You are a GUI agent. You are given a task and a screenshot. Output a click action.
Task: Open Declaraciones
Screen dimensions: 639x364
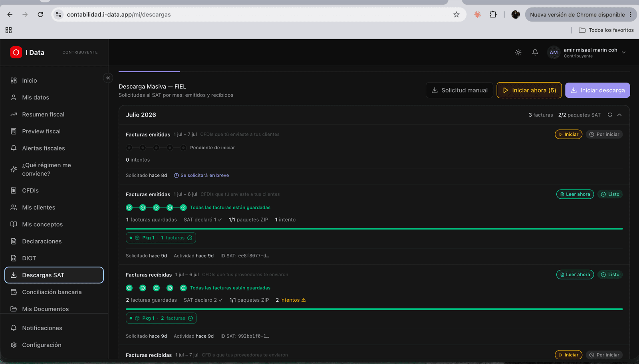pyautogui.click(x=54, y=241)
